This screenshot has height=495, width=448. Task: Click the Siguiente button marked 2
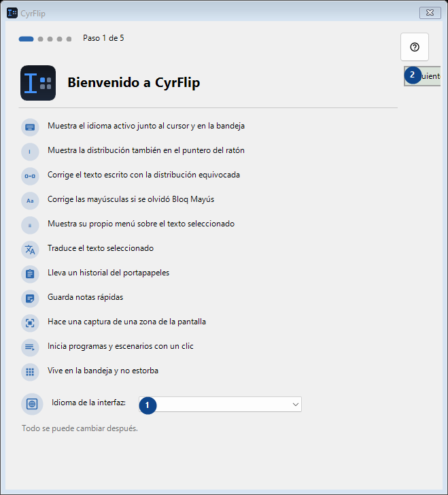tap(422, 76)
